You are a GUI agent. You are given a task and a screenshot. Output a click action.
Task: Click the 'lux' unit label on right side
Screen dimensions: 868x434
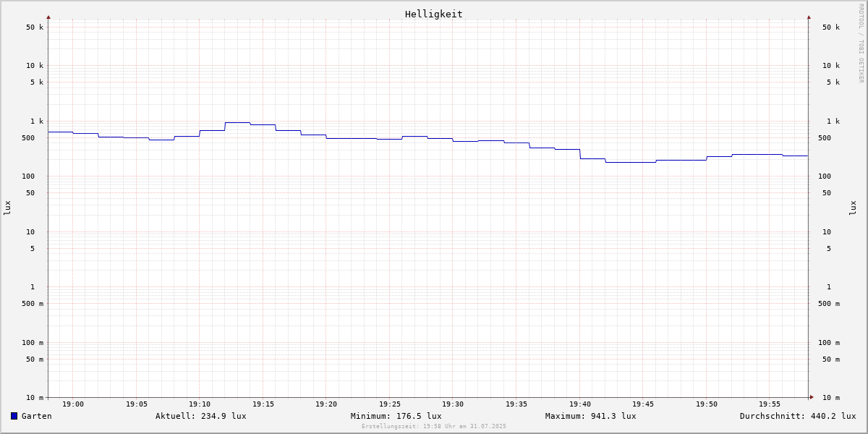(853, 208)
